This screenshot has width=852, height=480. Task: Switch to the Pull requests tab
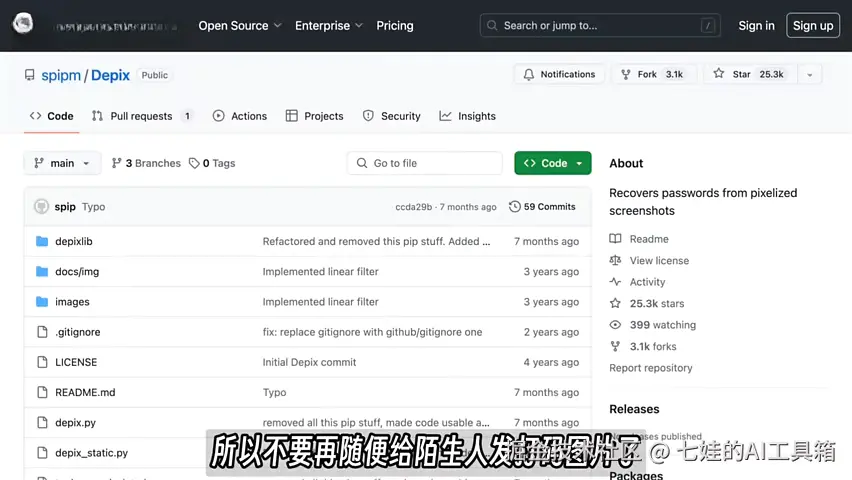(x=142, y=116)
